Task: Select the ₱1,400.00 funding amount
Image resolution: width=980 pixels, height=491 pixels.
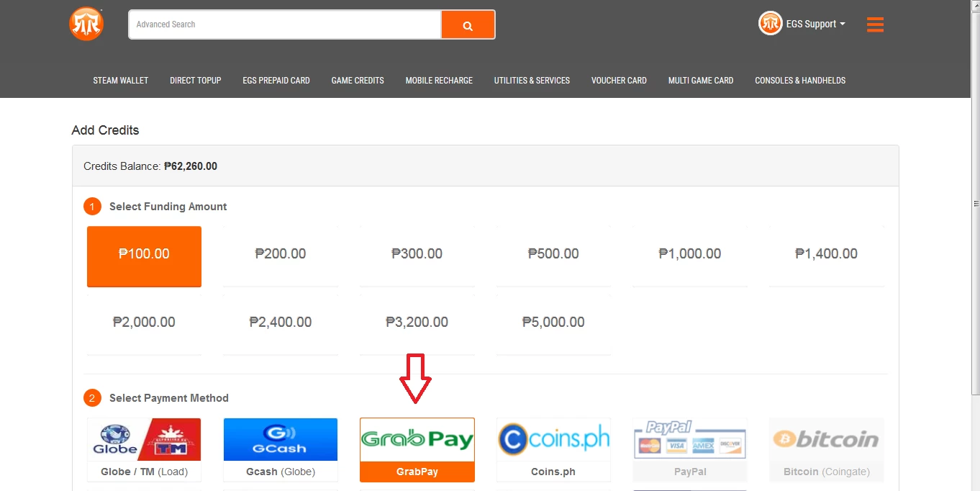Action: click(x=826, y=256)
